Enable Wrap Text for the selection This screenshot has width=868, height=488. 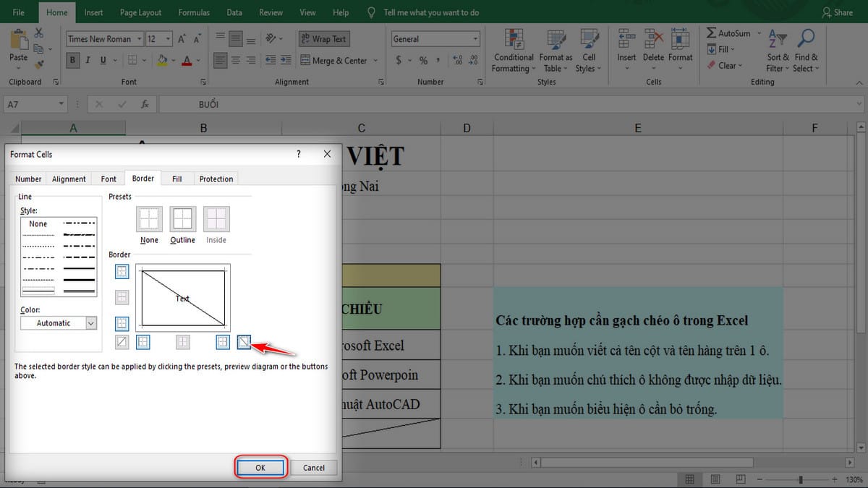pos(323,38)
